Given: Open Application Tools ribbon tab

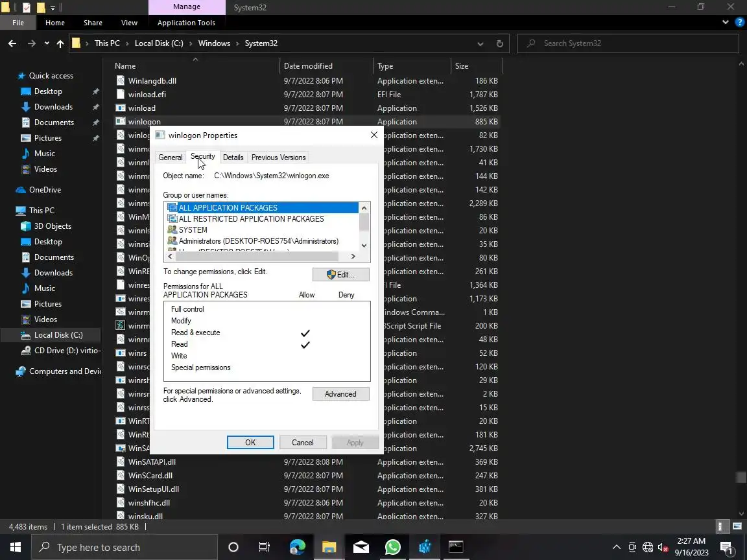Looking at the screenshot, I should (186, 23).
